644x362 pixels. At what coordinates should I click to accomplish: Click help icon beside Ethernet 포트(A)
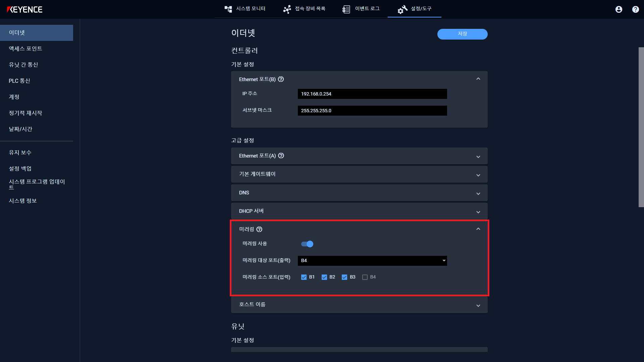pyautogui.click(x=281, y=156)
